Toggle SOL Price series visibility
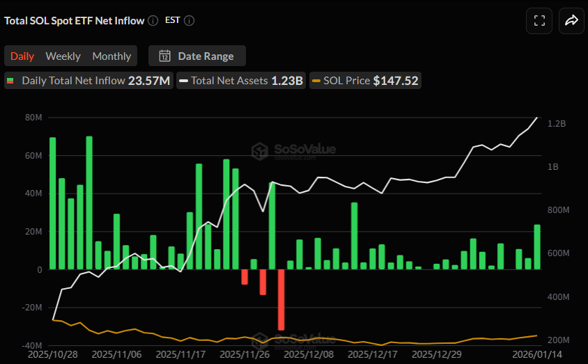 tap(366, 81)
